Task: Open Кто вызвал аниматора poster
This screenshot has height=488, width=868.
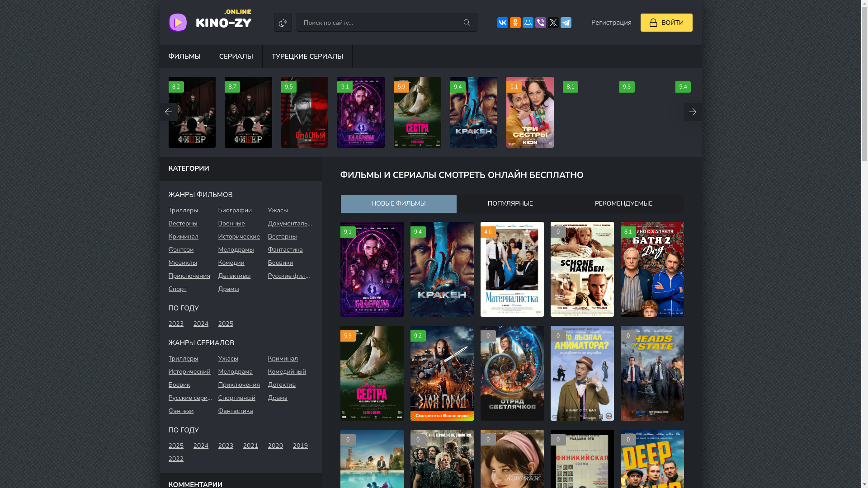Action: tap(582, 373)
